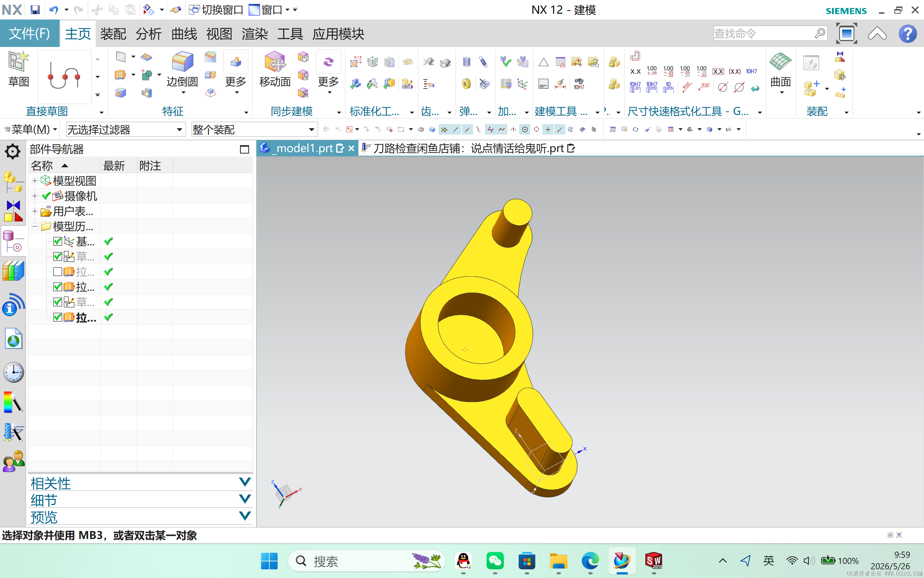Maximize the Part Navigator panel
Image resolution: width=924 pixels, height=578 pixels.
pos(244,149)
